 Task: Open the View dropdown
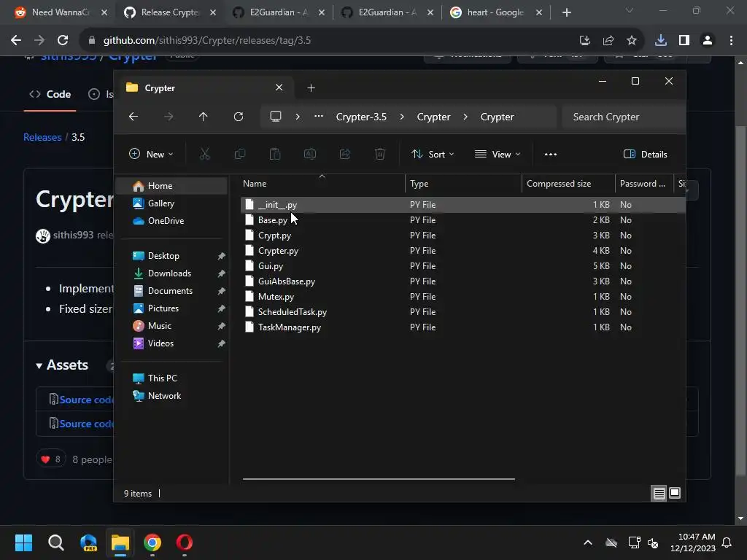(498, 154)
